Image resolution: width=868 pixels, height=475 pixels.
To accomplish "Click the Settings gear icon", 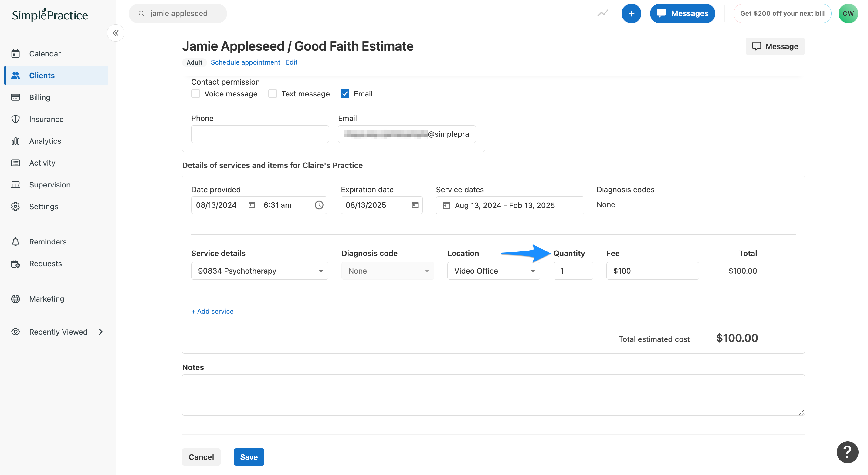I will click(x=15, y=207).
